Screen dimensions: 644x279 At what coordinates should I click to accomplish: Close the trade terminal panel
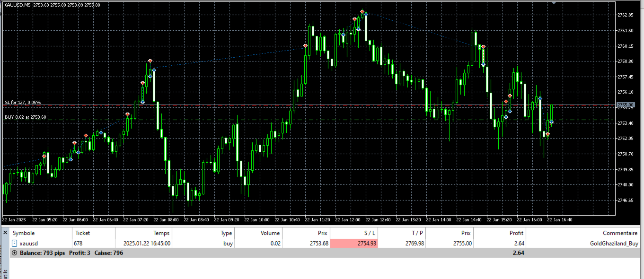click(6, 233)
